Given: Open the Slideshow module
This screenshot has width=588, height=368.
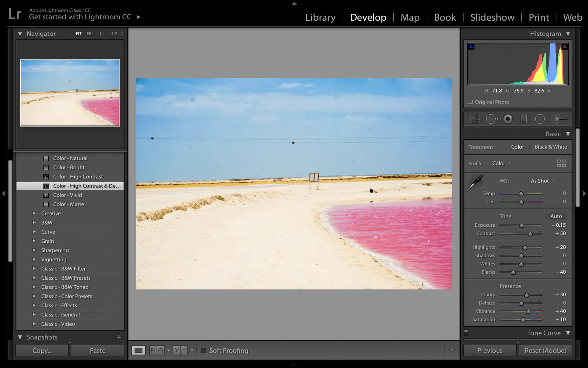Looking at the screenshot, I should [x=492, y=18].
